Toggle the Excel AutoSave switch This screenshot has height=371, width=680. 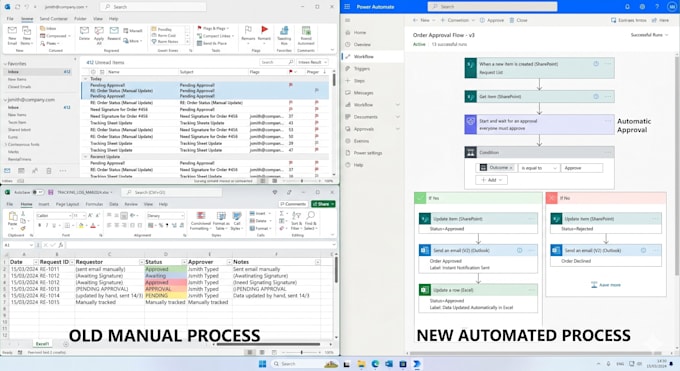38,192
